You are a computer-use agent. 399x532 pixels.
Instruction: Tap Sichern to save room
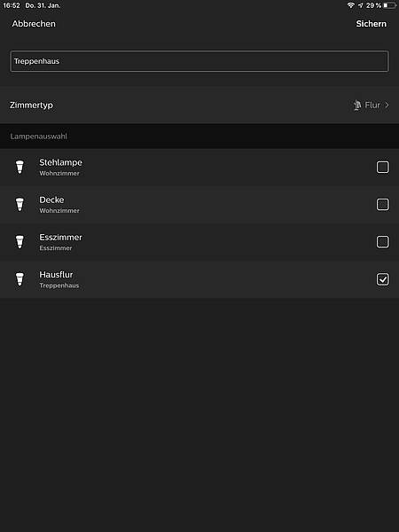(372, 24)
